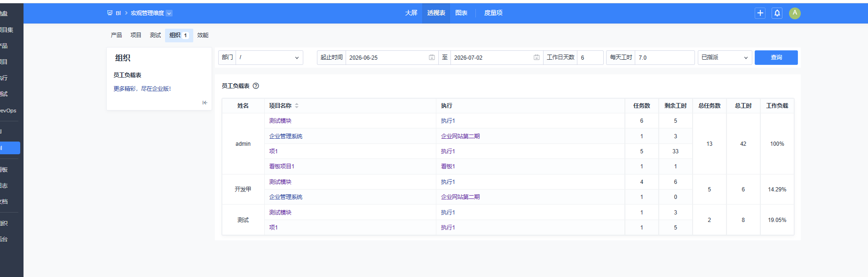Switch to the 大屏 view
This screenshot has width=868, height=277.
[411, 13]
